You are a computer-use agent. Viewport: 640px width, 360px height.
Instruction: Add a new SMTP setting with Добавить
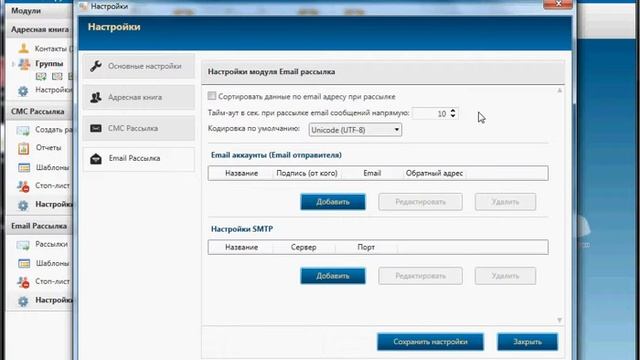tap(333, 276)
